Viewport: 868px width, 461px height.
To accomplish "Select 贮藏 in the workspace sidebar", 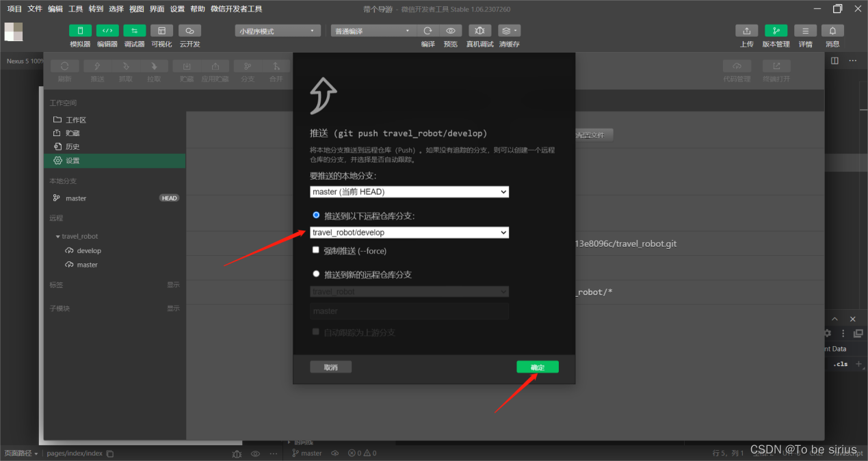I will [114, 133].
